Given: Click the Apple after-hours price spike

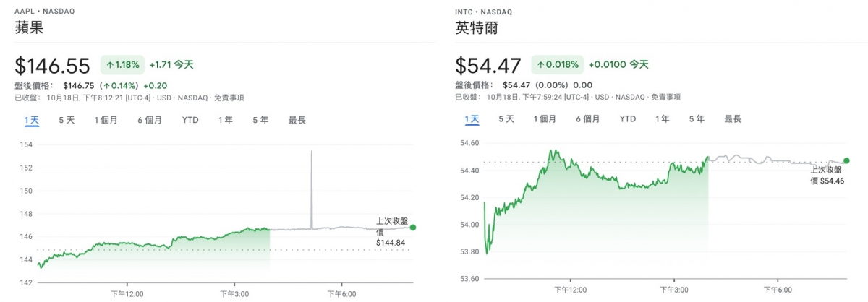Looking at the screenshot, I should [x=312, y=189].
